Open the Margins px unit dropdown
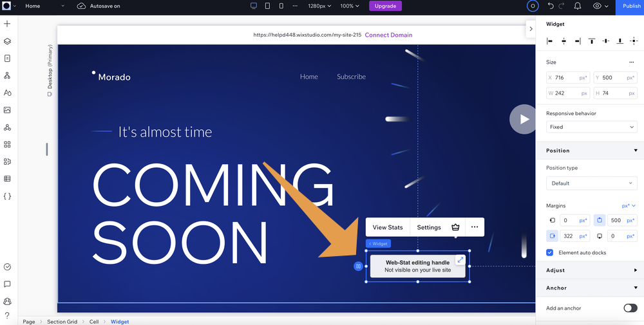Viewport: 644px width, 325px height. pyautogui.click(x=629, y=205)
